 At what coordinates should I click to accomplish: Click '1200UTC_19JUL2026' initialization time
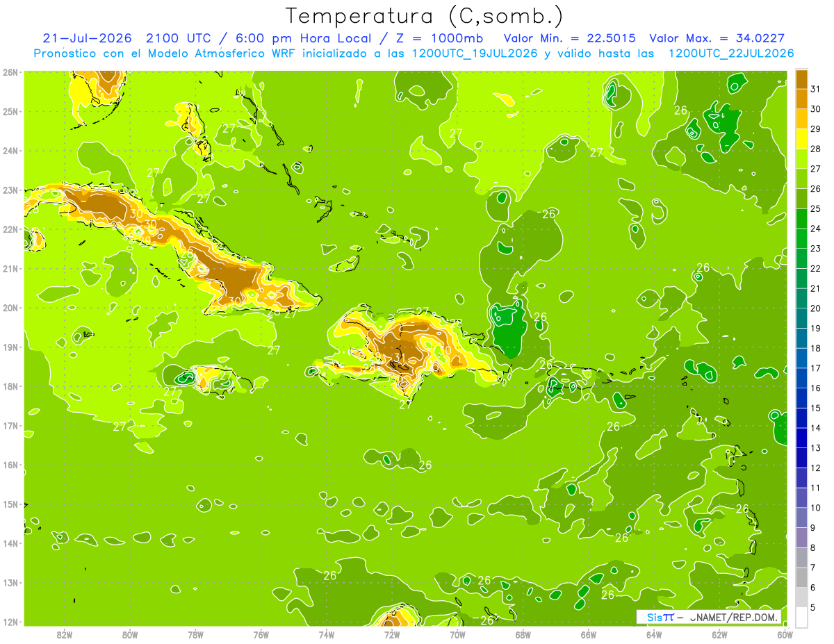pyautogui.click(x=475, y=53)
